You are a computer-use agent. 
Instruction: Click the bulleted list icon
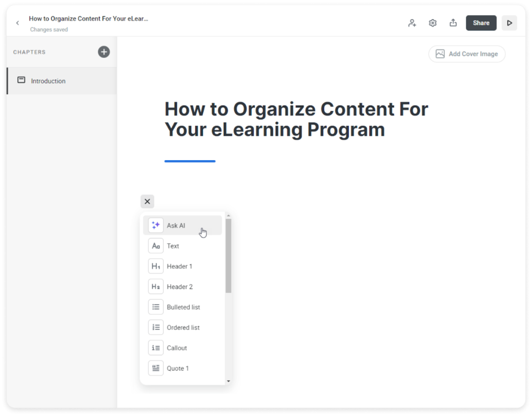point(156,307)
